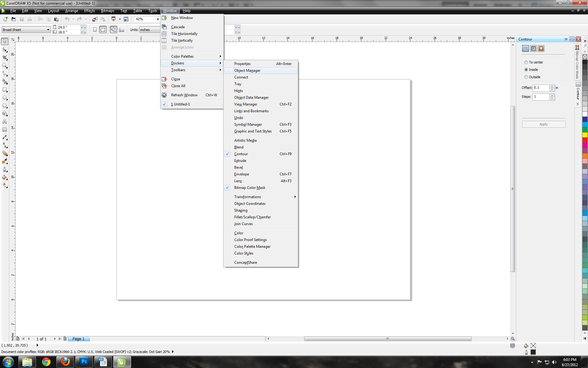The width and height of the screenshot is (588, 368).
Task: Select the Table tool in toolbox
Action: tap(5, 130)
